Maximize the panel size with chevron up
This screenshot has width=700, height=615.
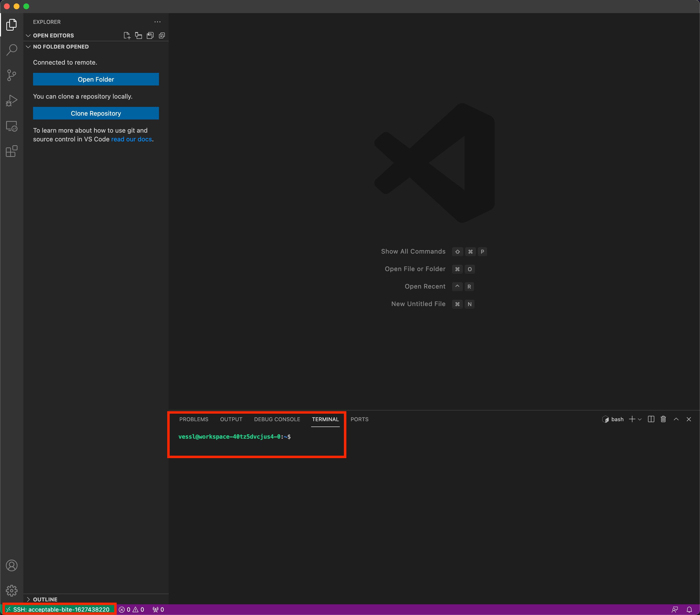(676, 419)
